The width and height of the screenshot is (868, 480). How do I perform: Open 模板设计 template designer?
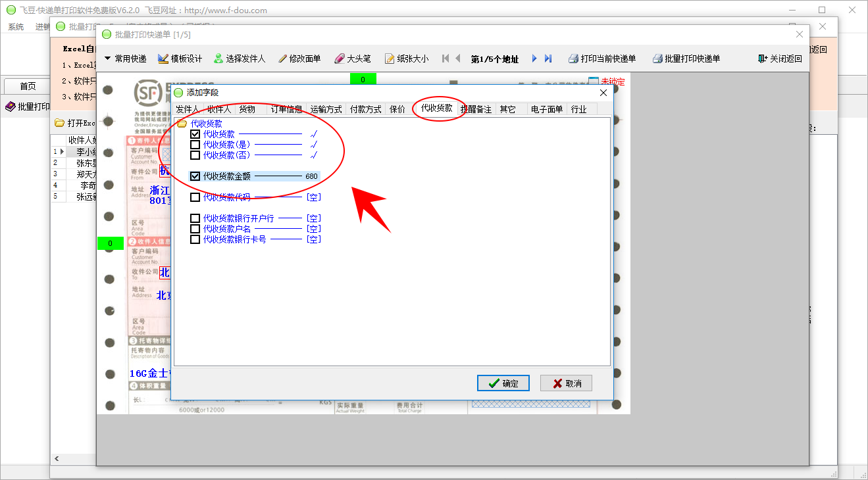[180, 59]
